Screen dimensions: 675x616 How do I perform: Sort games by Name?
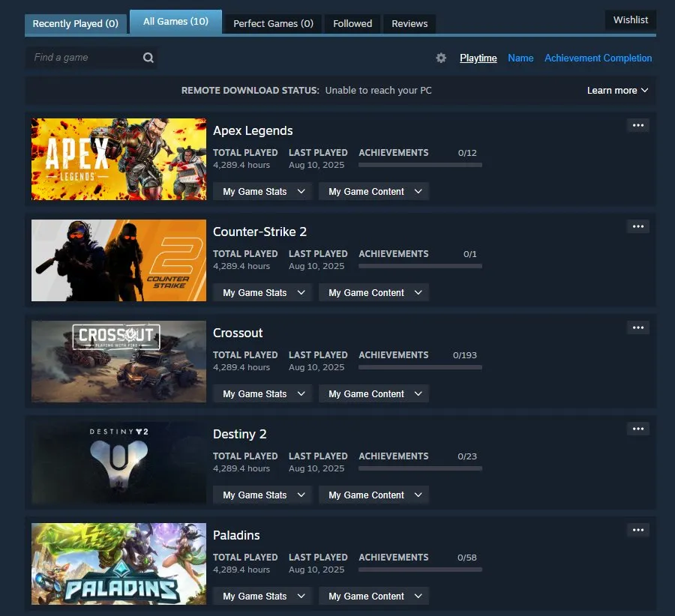pos(520,58)
